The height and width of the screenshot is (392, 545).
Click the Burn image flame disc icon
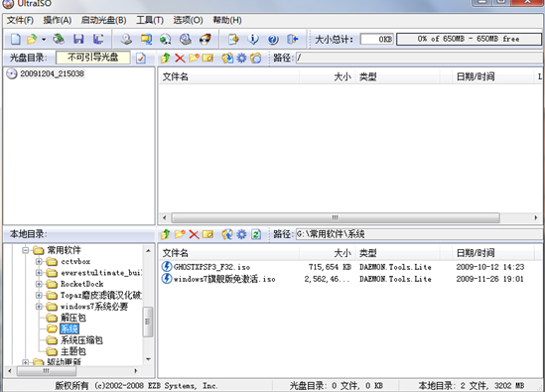pyautogui.click(x=205, y=39)
